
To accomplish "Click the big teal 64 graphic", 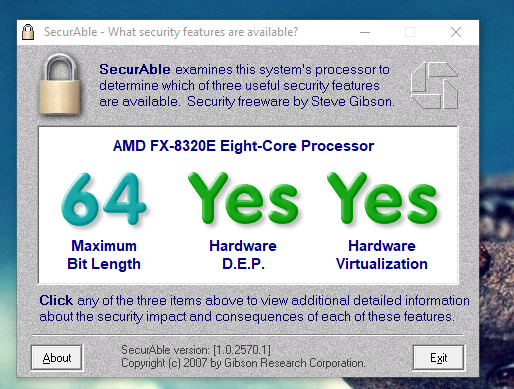I will (104, 199).
